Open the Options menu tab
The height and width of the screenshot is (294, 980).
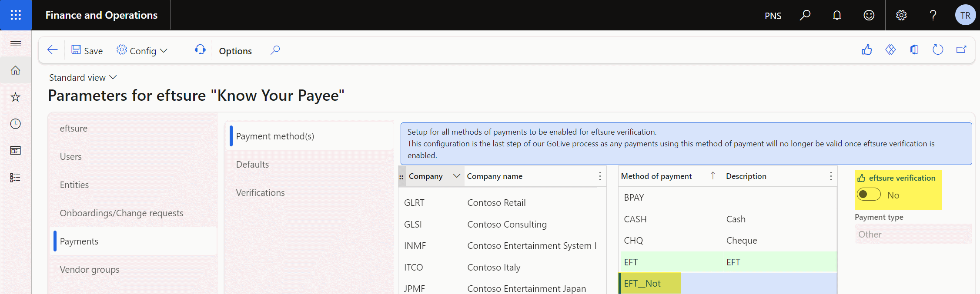pos(235,51)
